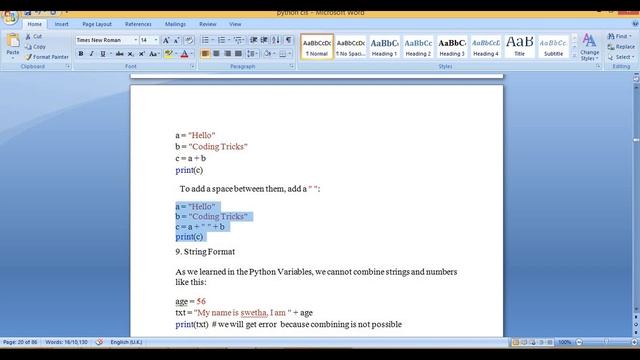Screen dimensions: 640x360
Task: Open the View tab
Action: tap(235, 24)
